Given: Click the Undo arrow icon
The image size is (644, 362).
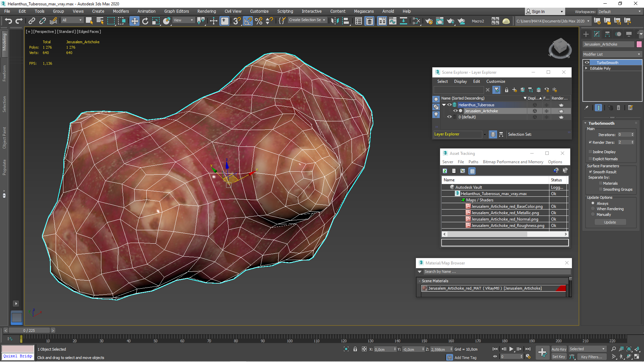Looking at the screenshot, I should click(x=8, y=21).
